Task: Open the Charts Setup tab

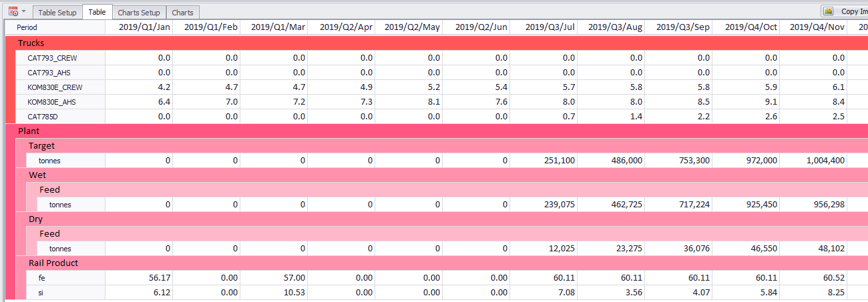Action: click(x=139, y=12)
